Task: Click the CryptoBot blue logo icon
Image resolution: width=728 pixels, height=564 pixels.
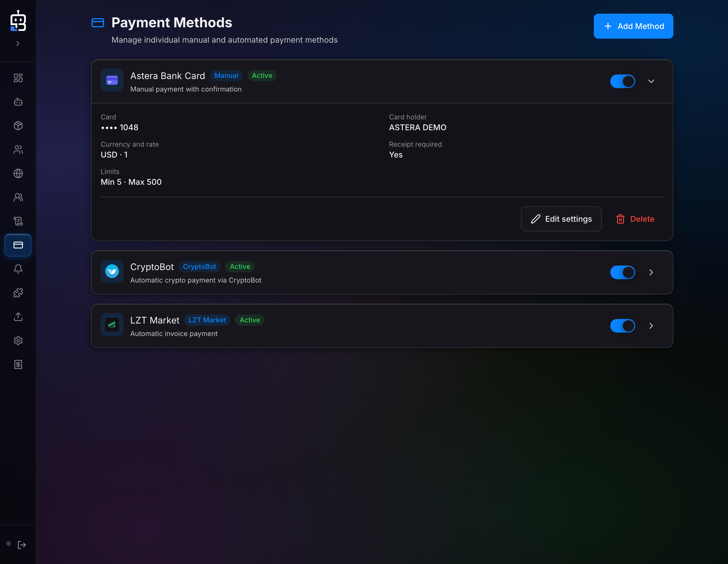Action: coord(112,271)
